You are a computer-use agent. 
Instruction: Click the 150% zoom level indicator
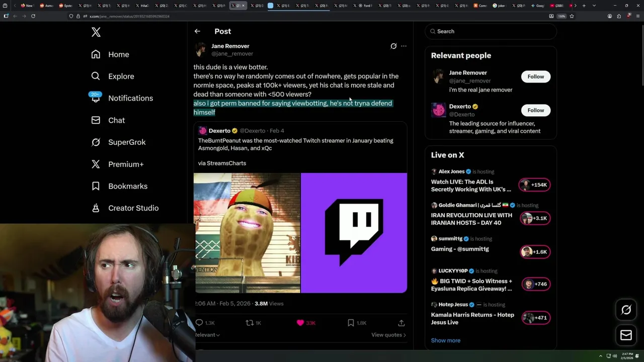click(x=561, y=16)
